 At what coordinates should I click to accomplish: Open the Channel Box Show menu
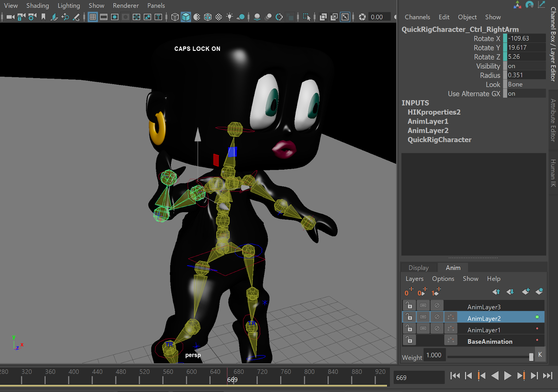pos(493,17)
